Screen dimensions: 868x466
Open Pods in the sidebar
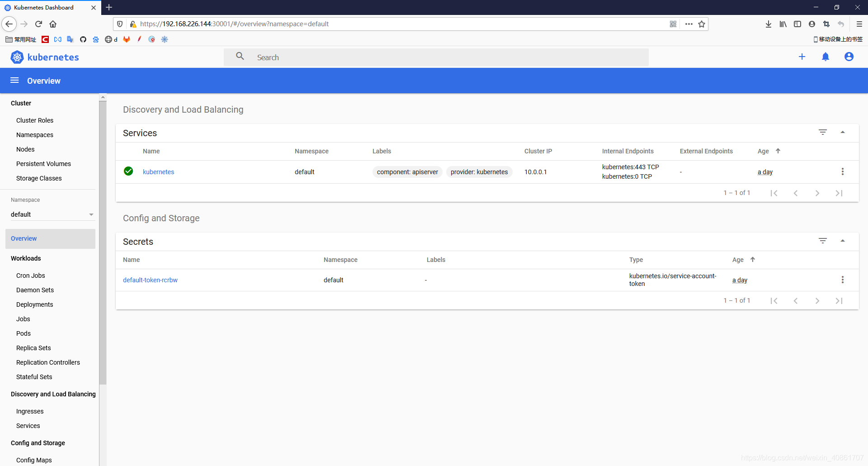(24, 333)
